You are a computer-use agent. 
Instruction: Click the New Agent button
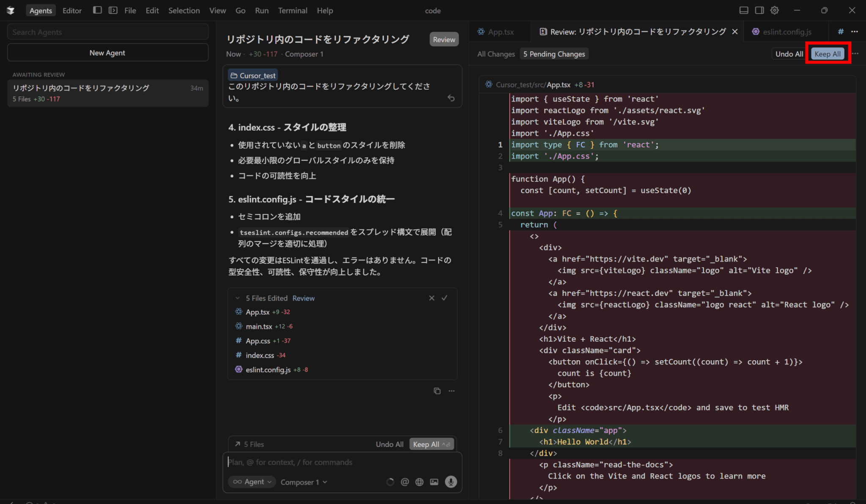click(x=107, y=53)
